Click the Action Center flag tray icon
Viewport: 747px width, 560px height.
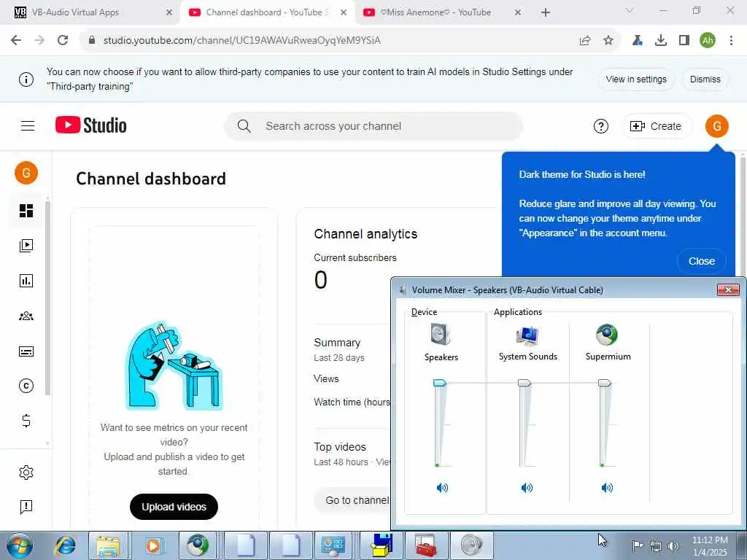[x=638, y=545]
